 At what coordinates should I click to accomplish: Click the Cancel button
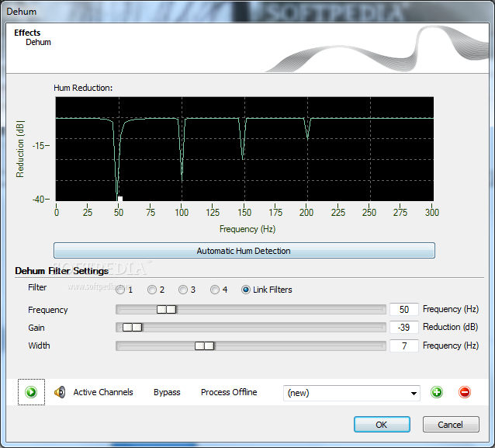coord(451,424)
